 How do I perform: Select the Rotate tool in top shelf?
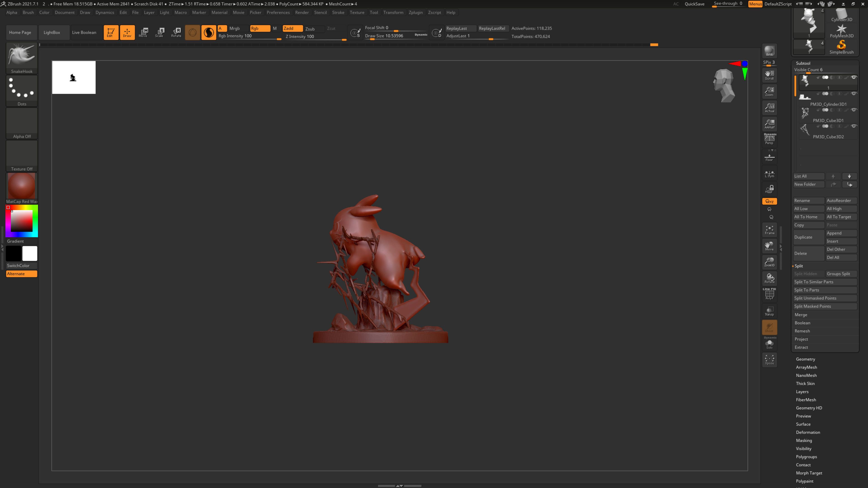tap(176, 32)
